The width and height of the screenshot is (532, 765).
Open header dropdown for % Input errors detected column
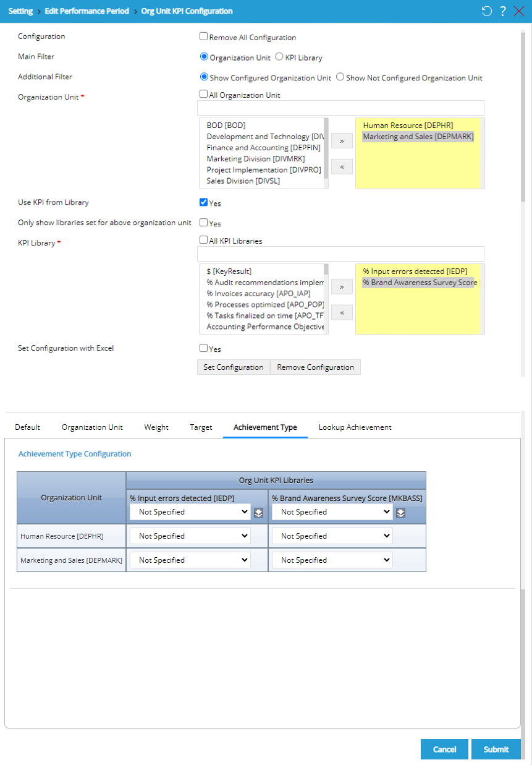pyautogui.click(x=190, y=512)
